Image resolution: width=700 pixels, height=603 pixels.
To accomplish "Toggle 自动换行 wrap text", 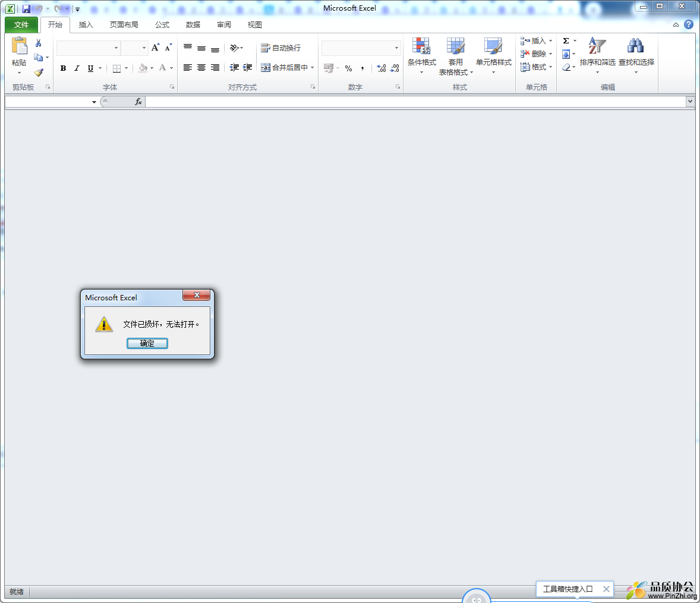I will [281, 48].
